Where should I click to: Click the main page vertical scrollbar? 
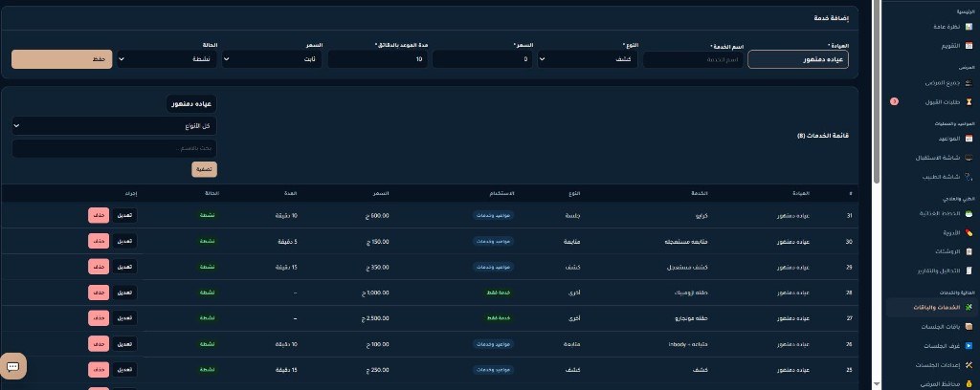pos(877,92)
